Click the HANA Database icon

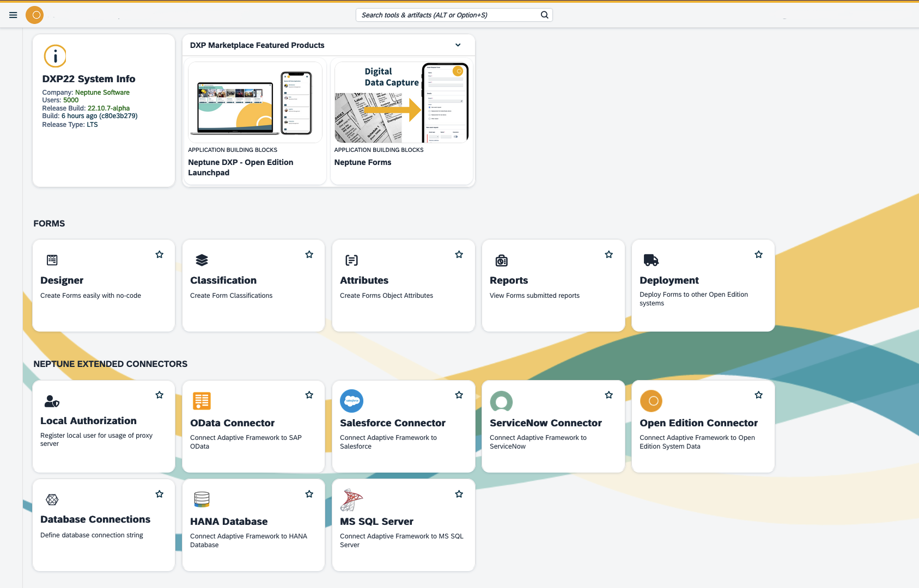click(202, 499)
